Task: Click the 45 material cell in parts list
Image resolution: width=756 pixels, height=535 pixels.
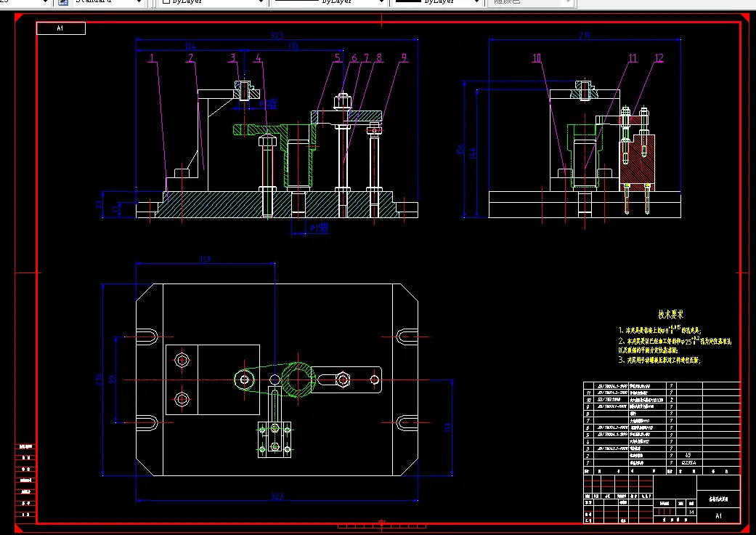Action: point(689,455)
